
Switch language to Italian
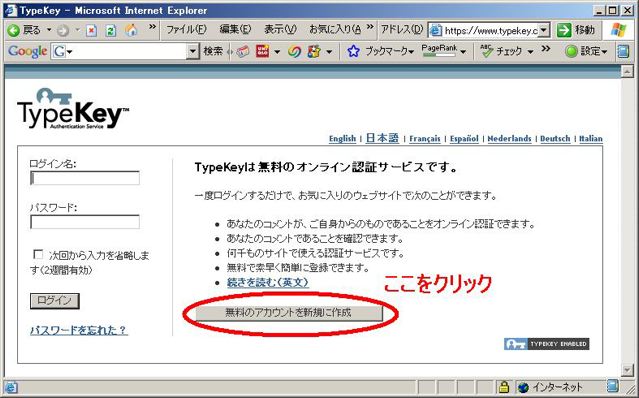click(591, 139)
